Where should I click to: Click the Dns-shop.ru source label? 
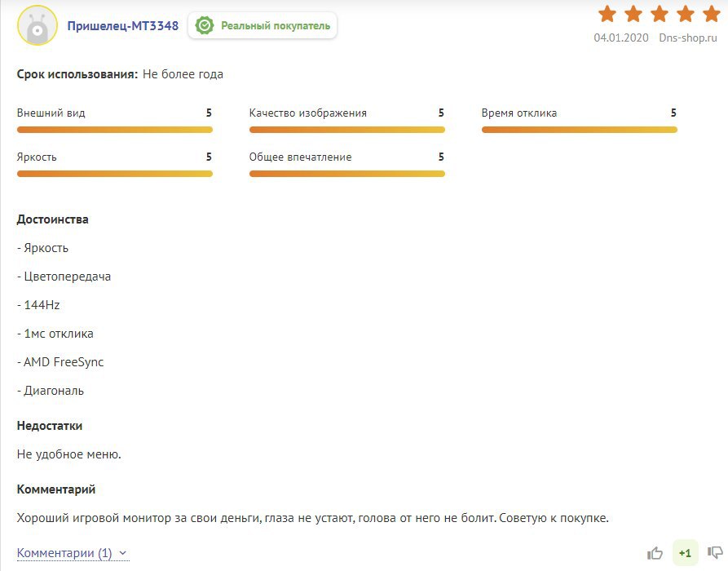coord(688,38)
